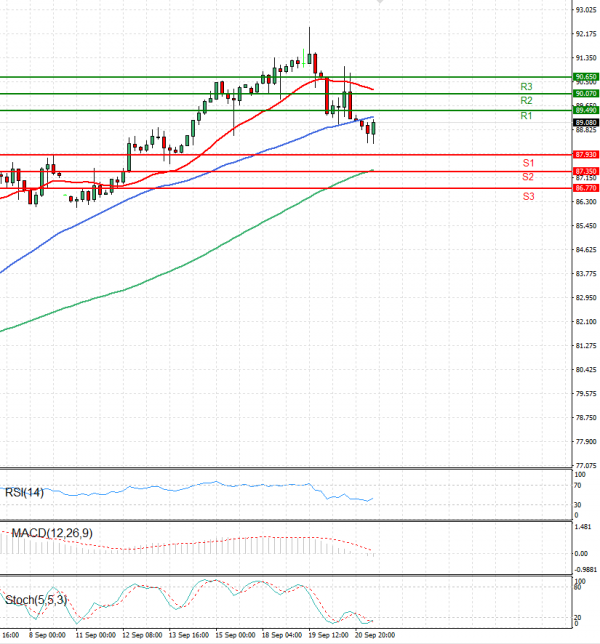Click the 91.350 price axis value
This screenshot has width=600, height=644.
[x=586, y=58]
